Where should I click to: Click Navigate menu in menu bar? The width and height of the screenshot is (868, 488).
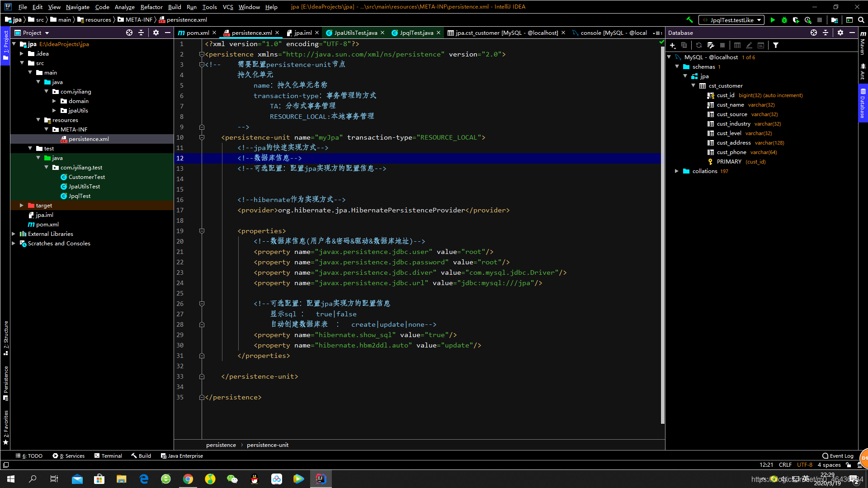[x=77, y=7]
